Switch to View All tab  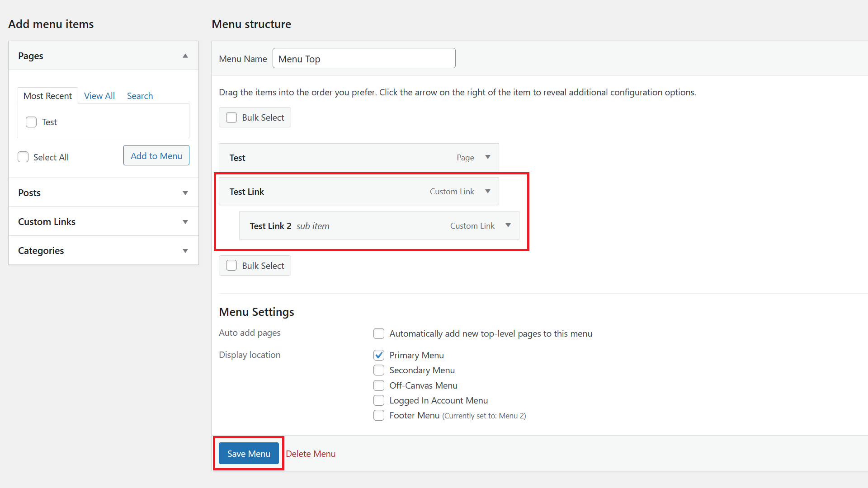[99, 96]
